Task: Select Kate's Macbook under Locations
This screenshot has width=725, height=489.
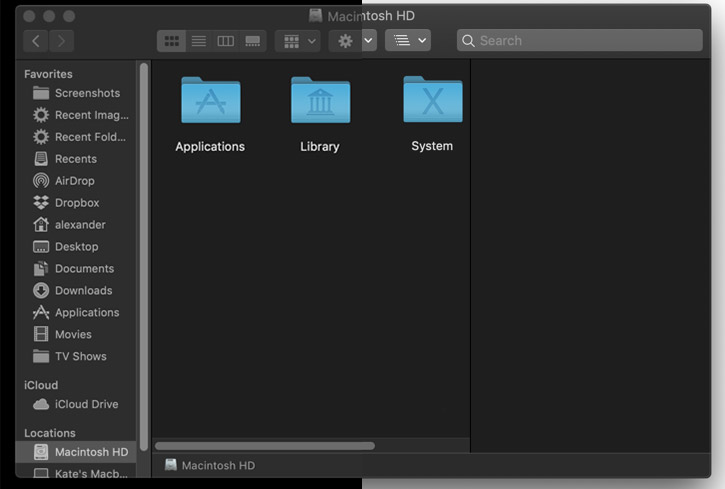Action: point(77,473)
